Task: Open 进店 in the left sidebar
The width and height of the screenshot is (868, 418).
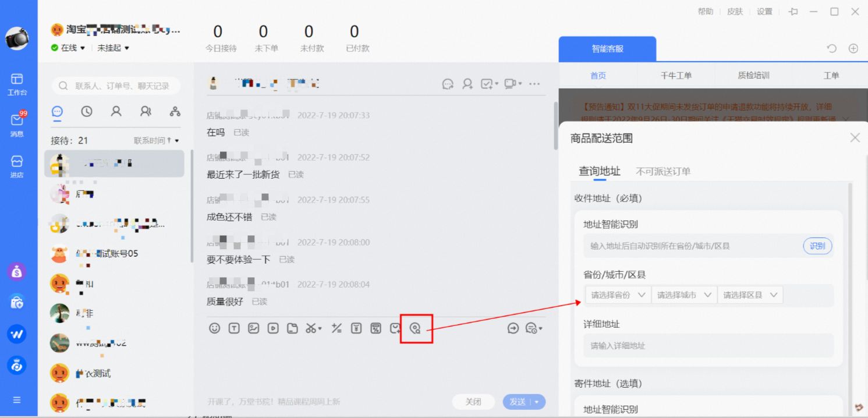Action: click(17, 167)
